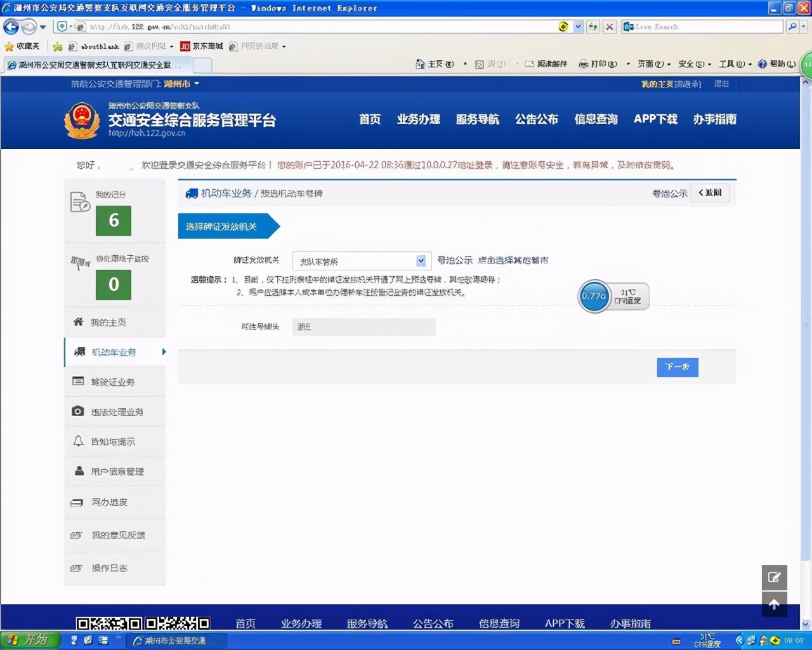The height and width of the screenshot is (650, 812).
Task: Click the 退出 logout link
Action: (x=721, y=84)
